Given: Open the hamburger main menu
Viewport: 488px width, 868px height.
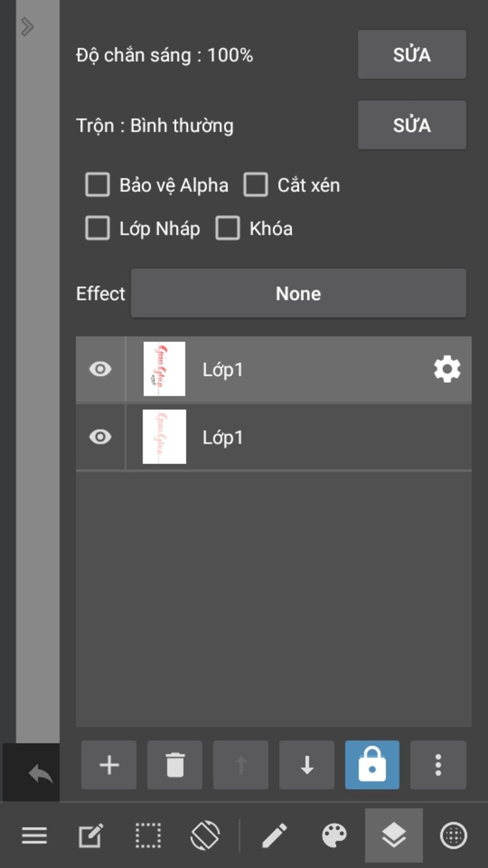Looking at the screenshot, I should (34, 836).
